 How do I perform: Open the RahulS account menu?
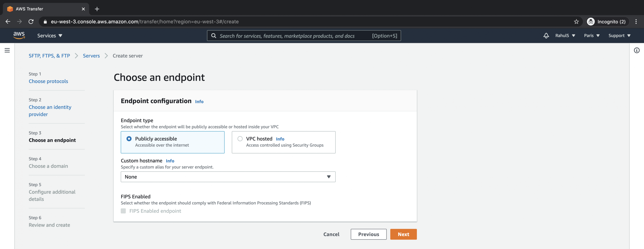[x=565, y=35]
